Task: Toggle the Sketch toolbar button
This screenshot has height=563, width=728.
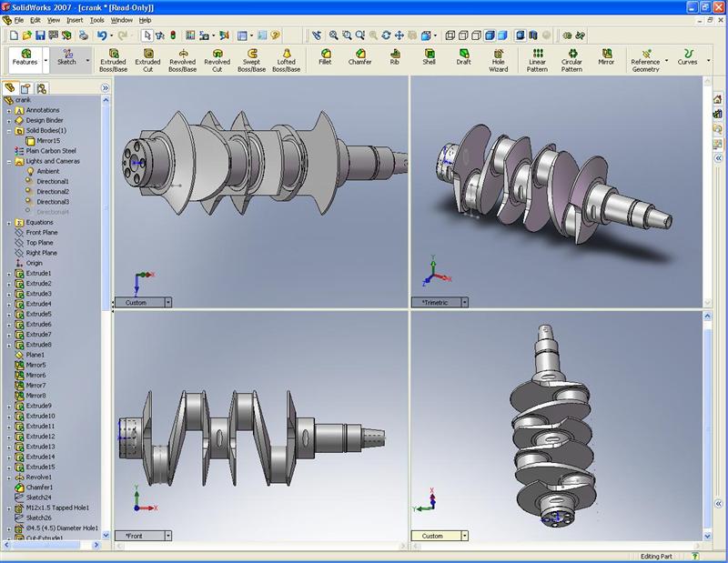Action: click(x=68, y=60)
